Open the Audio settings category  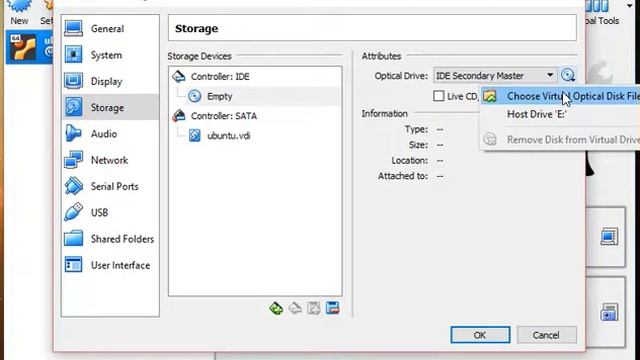tap(110, 133)
